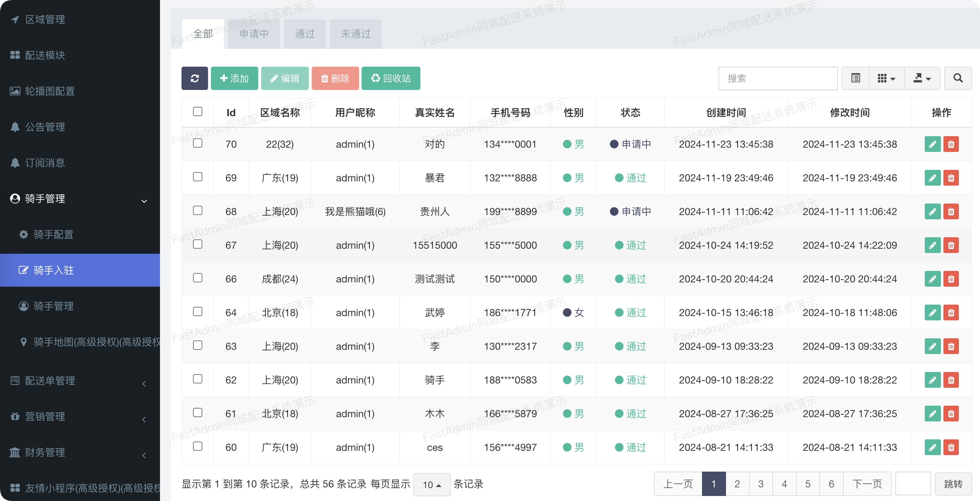Check the select-all header checkbox
The image size is (980, 501).
tap(197, 112)
